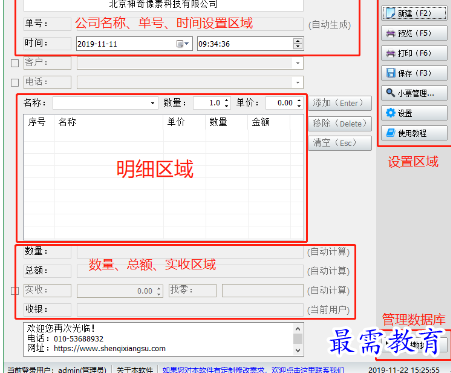Image resolution: width=451 pixels, height=373 pixels.
Task: Click the 打印 (F6) print button
Action: [414, 53]
